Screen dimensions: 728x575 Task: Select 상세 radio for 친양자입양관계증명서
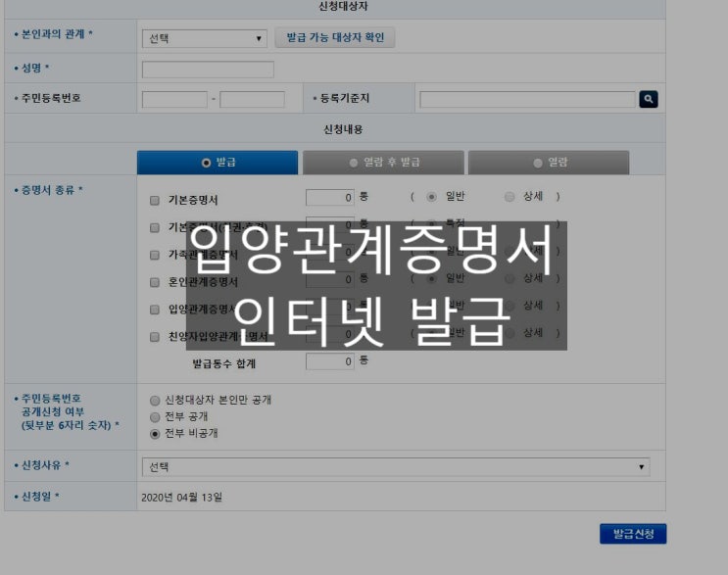click(510, 333)
